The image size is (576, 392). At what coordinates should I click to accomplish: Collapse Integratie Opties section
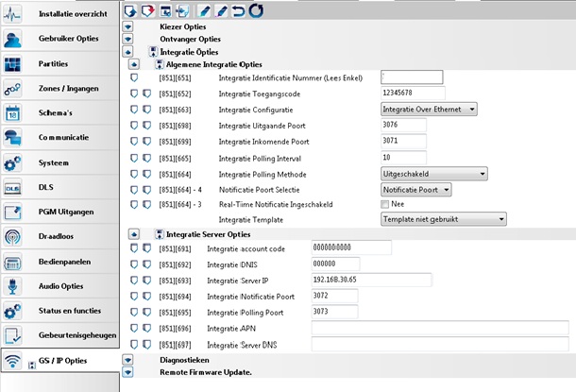pyautogui.click(x=127, y=52)
